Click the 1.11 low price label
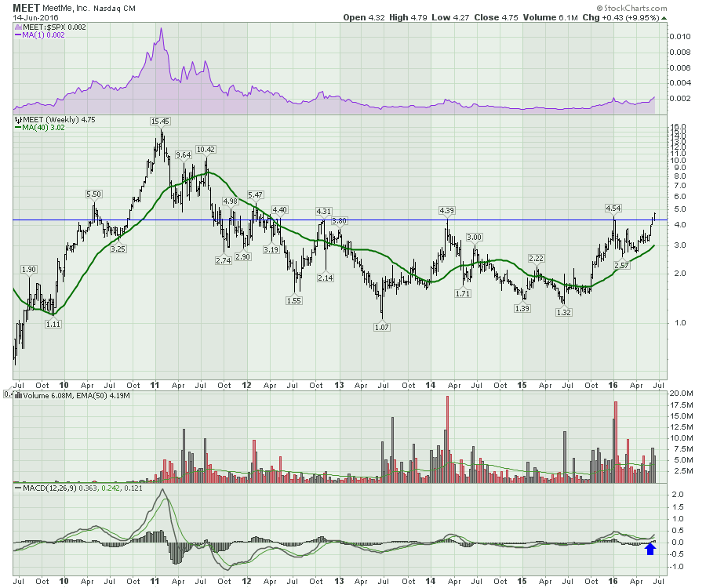 53,324
